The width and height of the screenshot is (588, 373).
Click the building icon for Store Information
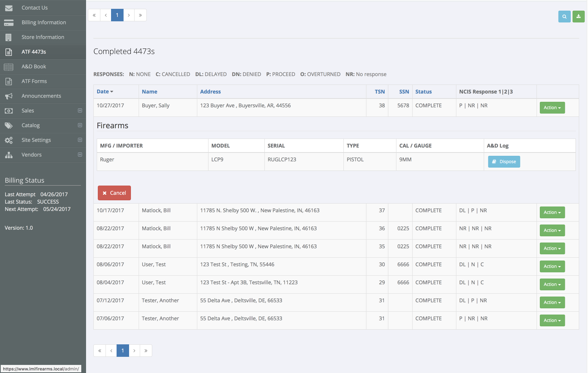[9, 37]
